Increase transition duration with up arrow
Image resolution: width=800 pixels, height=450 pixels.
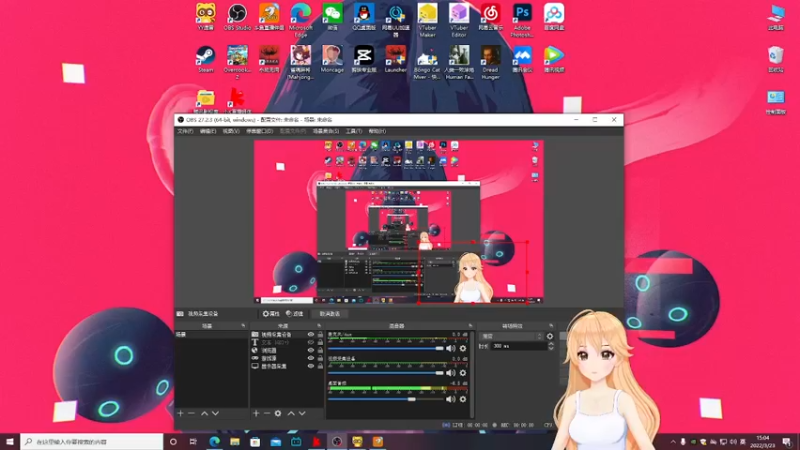(x=551, y=343)
